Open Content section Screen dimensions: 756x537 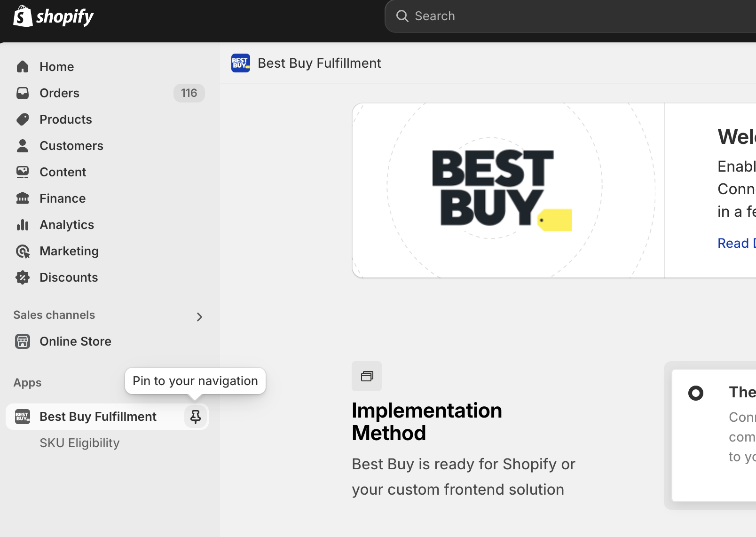(x=63, y=172)
